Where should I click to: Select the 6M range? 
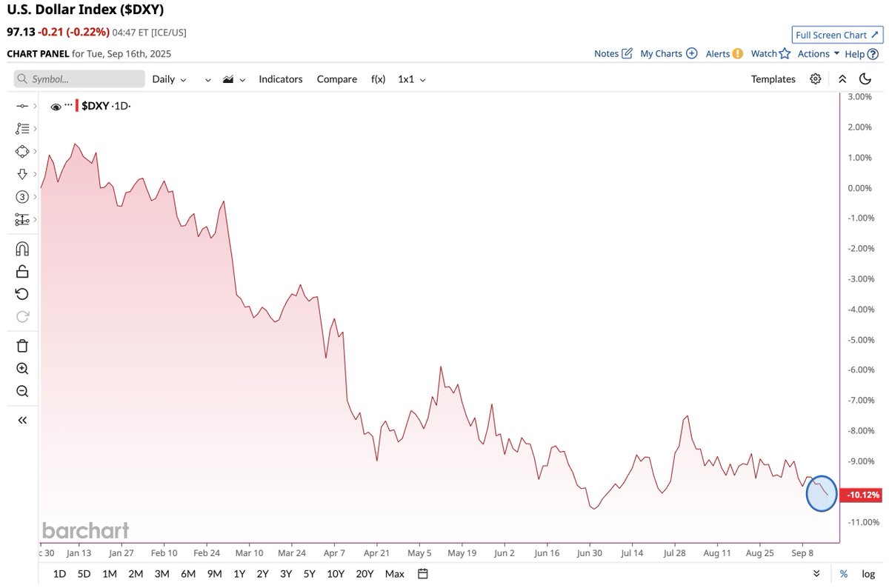pyautogui.click(x=188, y=574)
